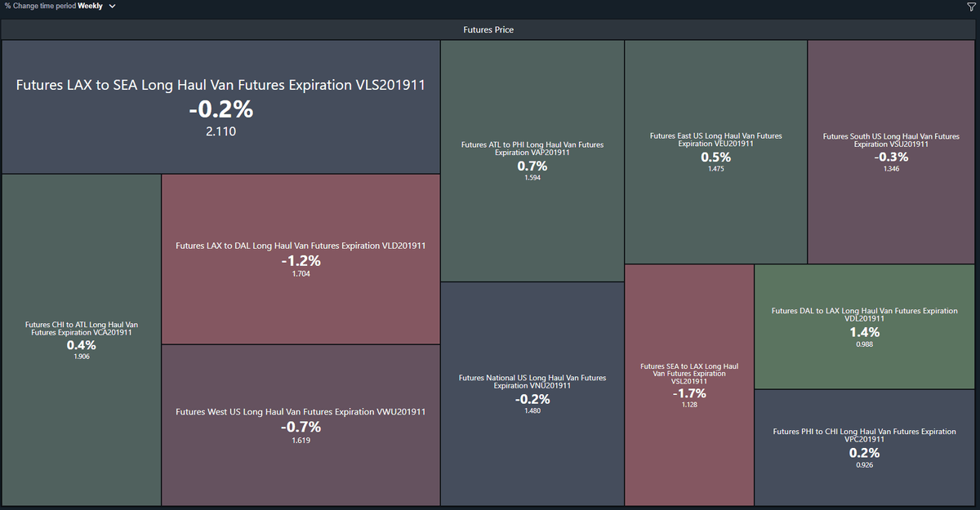980x510 pixels.
Task: Open the PHI to CHI VPC201911 tile
Action: click(x=865, y=448)
